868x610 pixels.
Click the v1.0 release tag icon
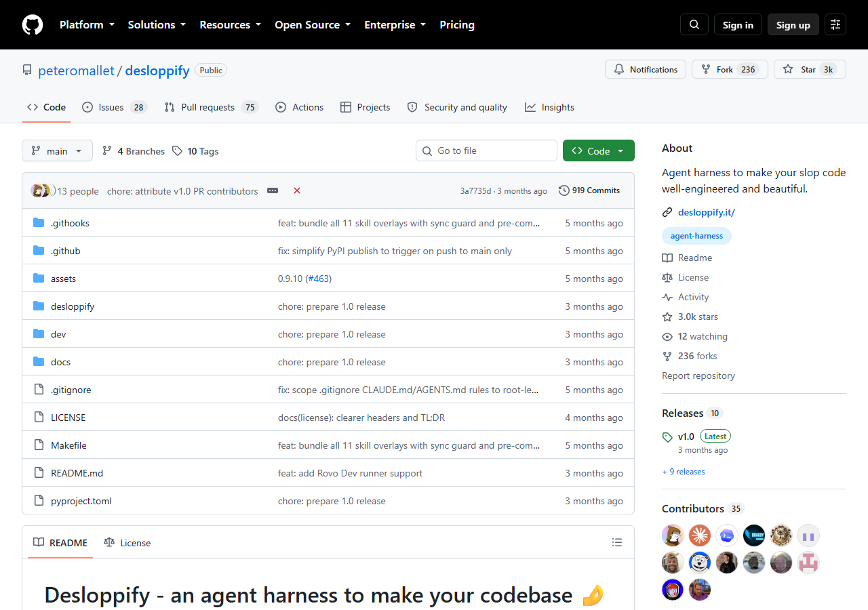667,437
